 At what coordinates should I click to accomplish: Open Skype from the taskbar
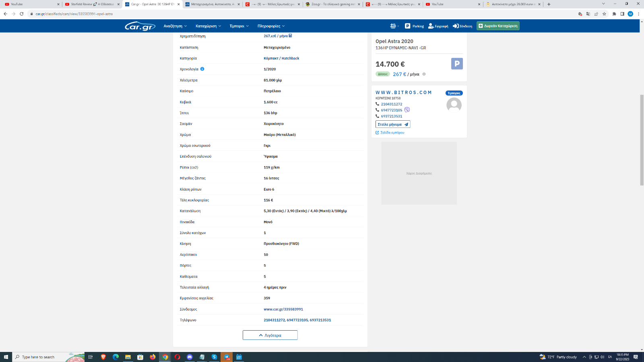[x=214, y=357]
